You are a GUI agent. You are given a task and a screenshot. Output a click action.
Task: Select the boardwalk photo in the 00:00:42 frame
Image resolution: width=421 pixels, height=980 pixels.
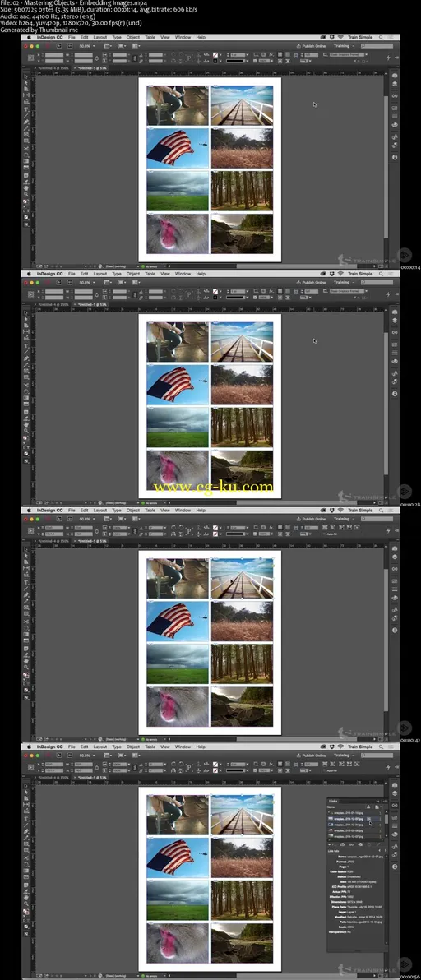[x=243, y=578]
